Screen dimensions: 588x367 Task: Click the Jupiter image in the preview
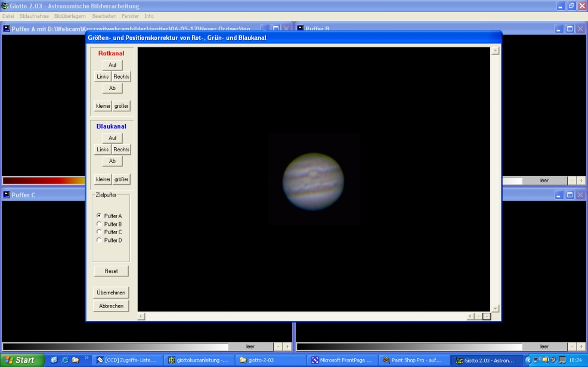coord(313,181)
